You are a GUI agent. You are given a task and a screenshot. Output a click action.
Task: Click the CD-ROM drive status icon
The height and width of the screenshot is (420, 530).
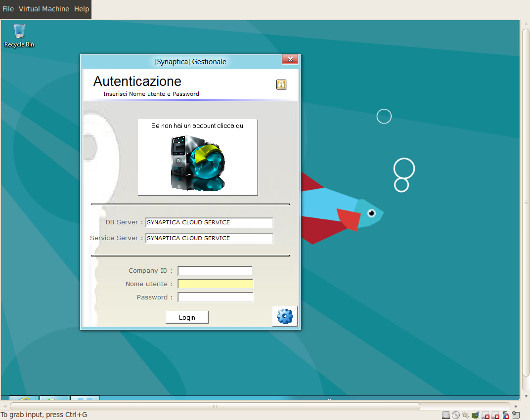(456, 415)
